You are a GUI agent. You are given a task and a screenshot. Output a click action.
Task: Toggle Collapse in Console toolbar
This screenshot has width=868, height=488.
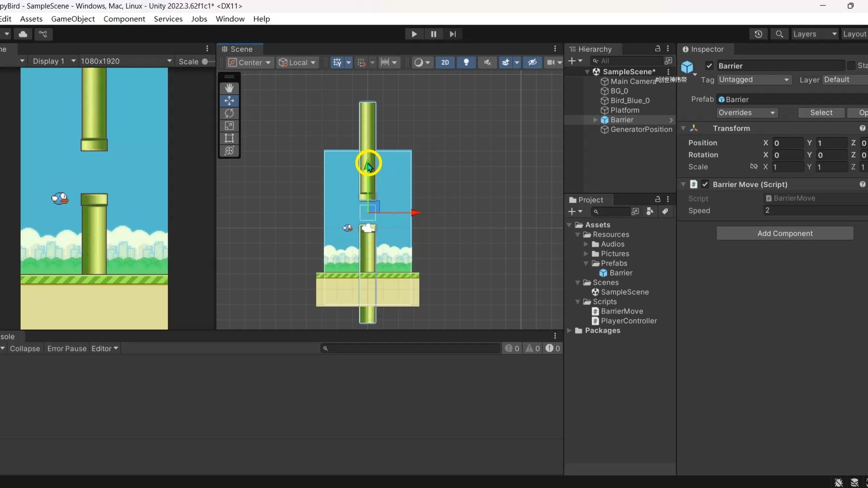(25, 348)
